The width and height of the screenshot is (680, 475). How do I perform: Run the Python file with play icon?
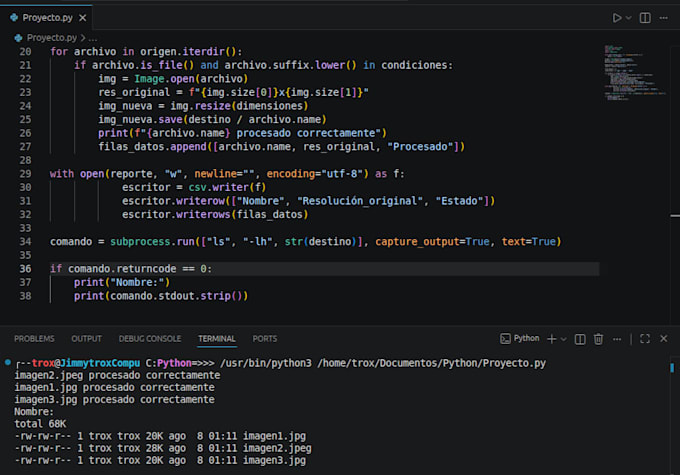point(616,18)
